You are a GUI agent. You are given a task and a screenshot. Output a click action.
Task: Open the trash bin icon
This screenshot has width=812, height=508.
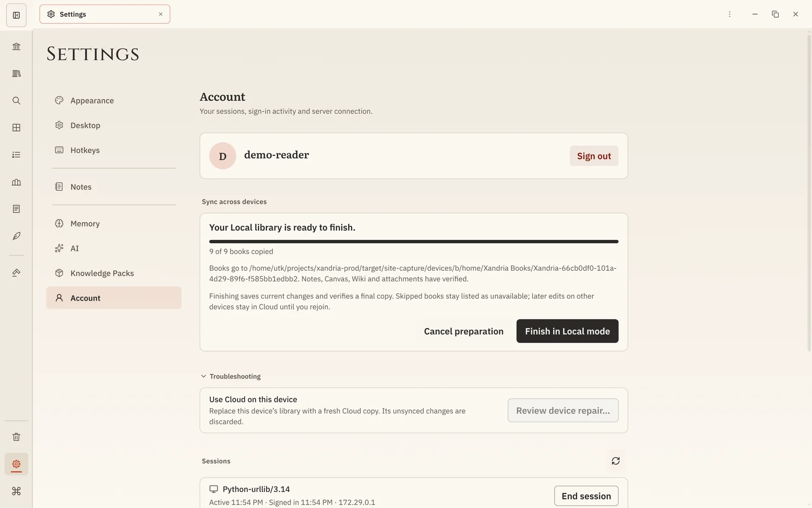click(16, 437)
